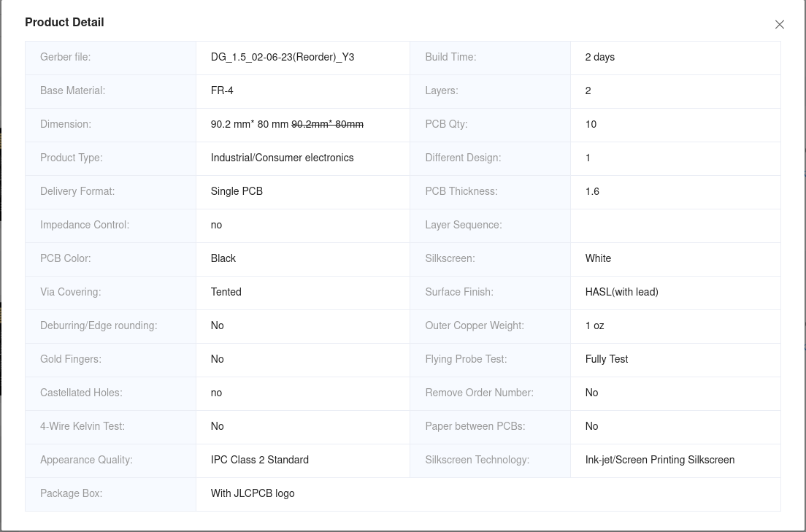
Task: Click the Tented via covering value
Action: point(226,292)
